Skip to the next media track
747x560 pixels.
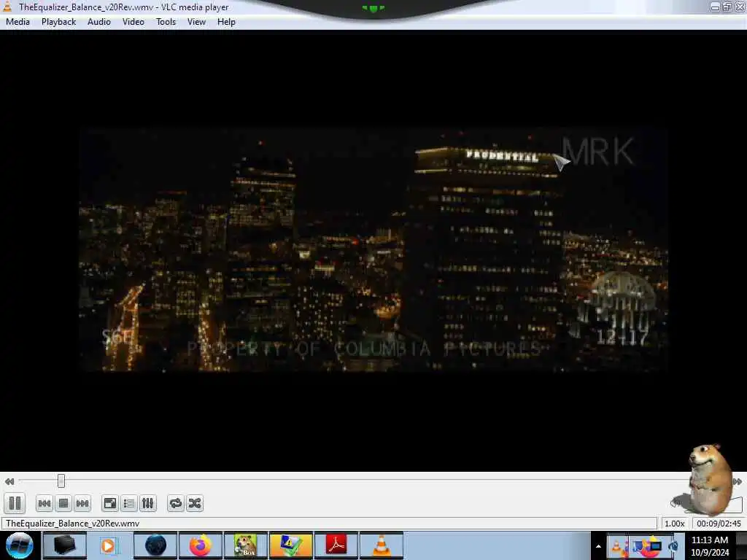pos(82,503)
